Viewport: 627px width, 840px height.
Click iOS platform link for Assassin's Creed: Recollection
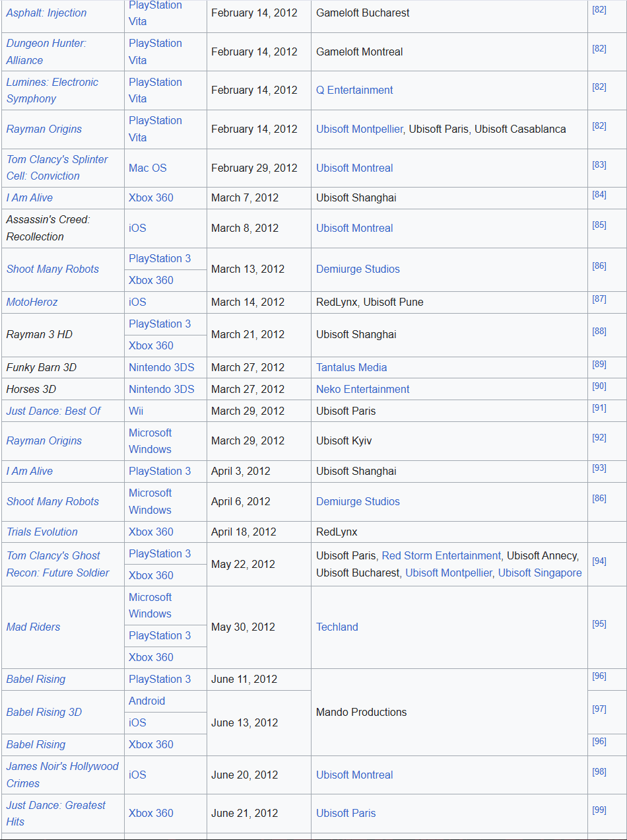tap(137, 228)
